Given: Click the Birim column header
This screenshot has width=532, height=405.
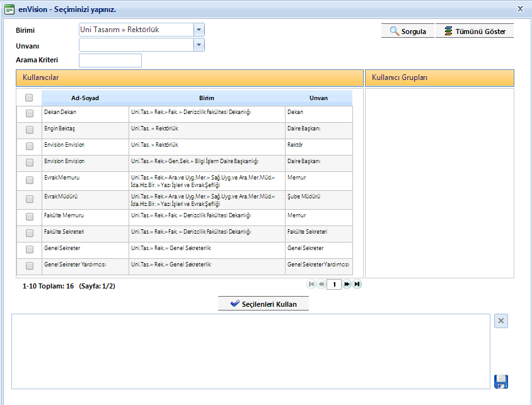Looking at the screenshot, I should tap(207, 98).
